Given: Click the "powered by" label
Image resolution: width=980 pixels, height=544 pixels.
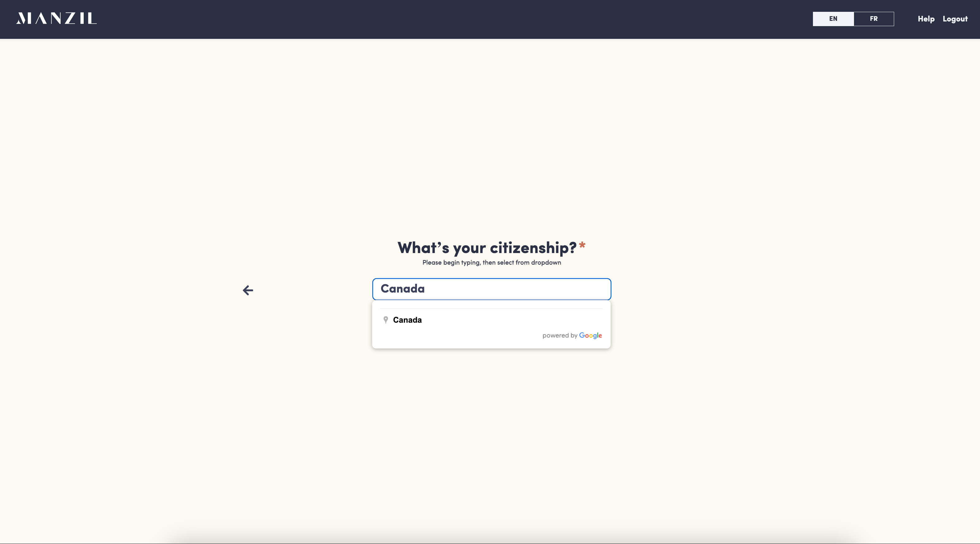Looking at the screenshot, I should pyautogui.click(x=559, y=335).
